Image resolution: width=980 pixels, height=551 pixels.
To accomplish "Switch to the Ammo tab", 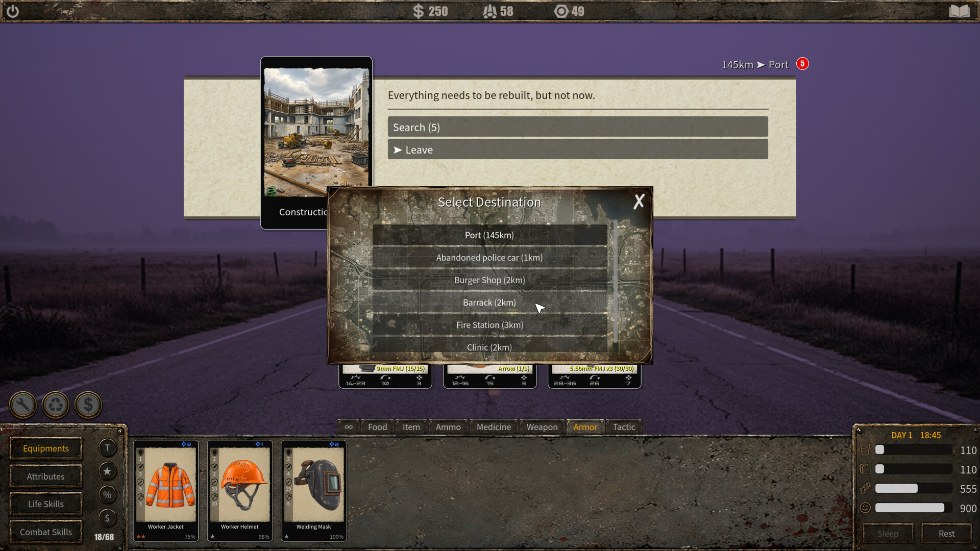I will (448, 427).
